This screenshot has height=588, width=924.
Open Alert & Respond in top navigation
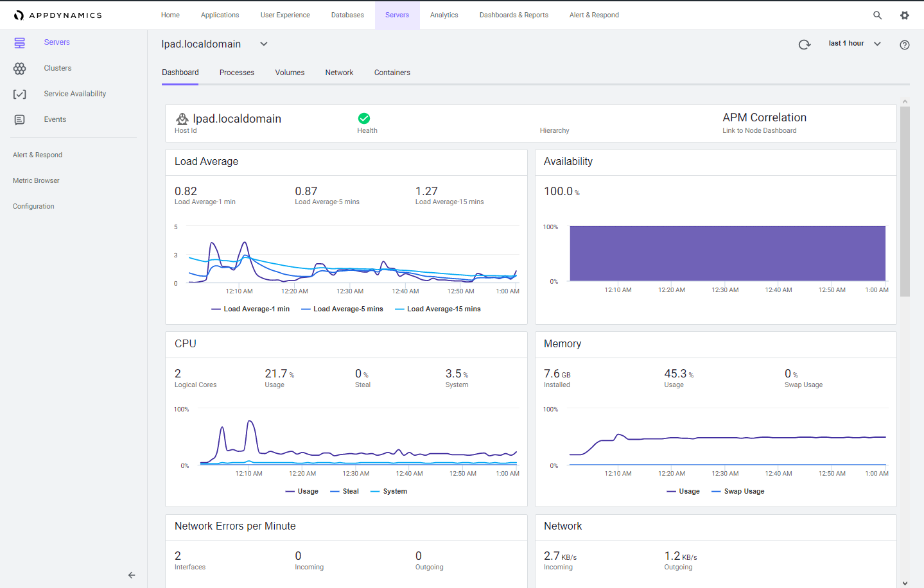pos(594,15)
